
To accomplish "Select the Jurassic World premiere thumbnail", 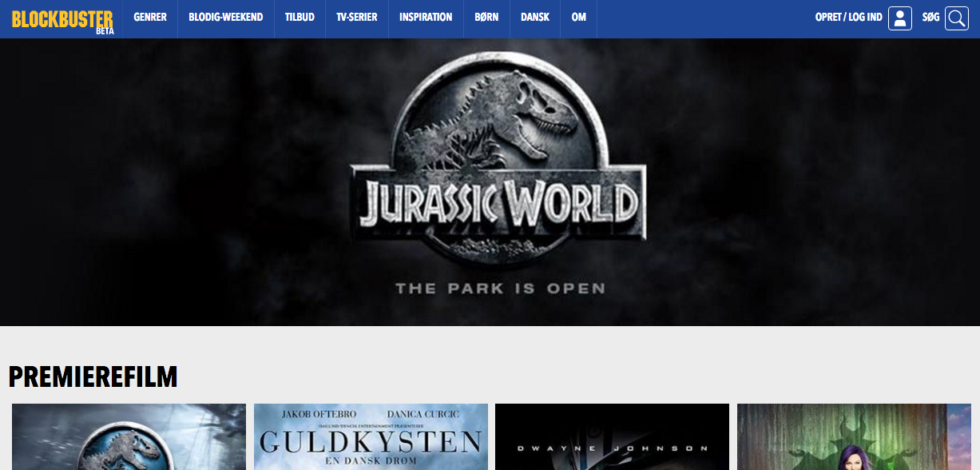I will point(129,436).
